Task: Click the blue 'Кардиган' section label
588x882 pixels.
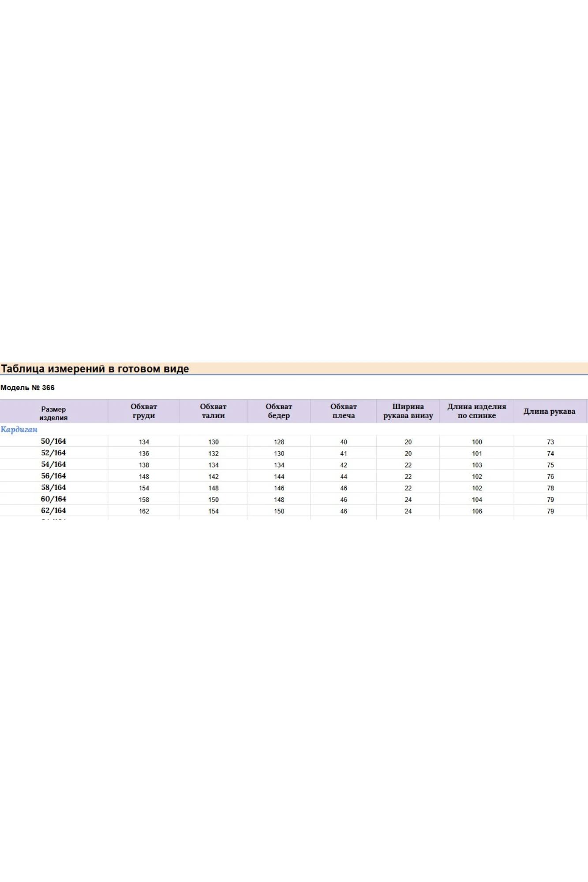Action: coord(19,430)
